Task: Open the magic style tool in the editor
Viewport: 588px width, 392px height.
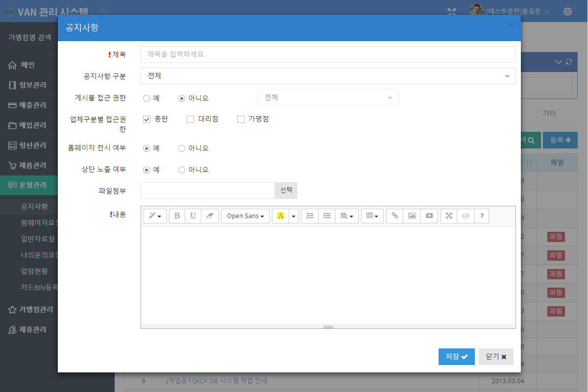Action: [155, 216]
